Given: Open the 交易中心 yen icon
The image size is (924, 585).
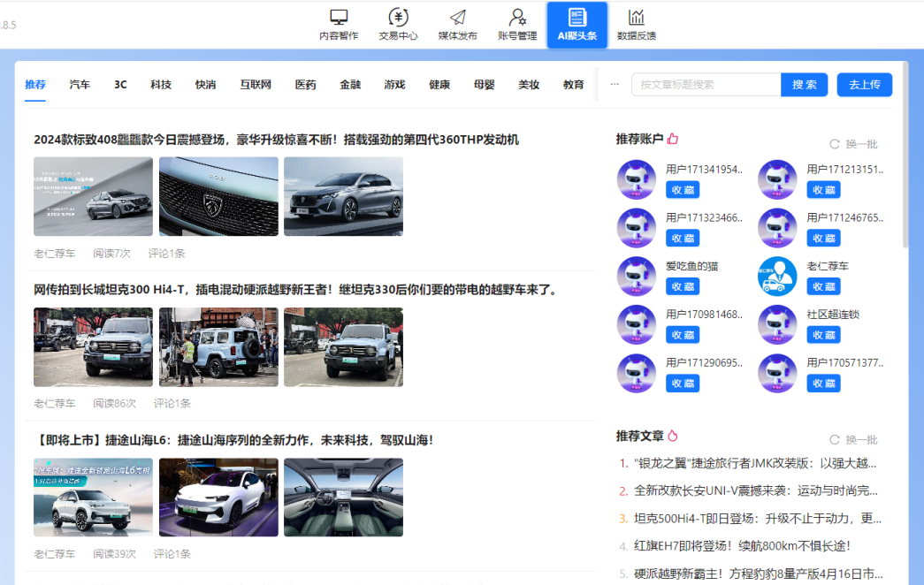Looking at the screenshot, I should coord(398,17).
